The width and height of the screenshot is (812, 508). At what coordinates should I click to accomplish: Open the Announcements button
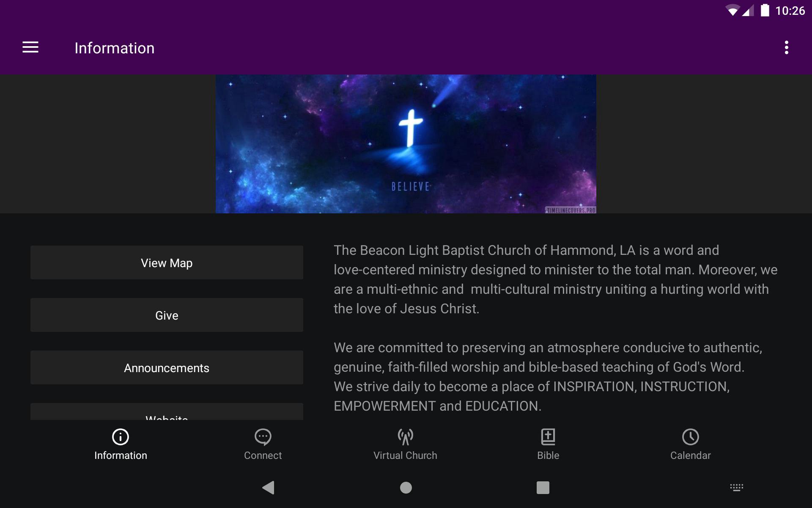(x=167, y=367)
